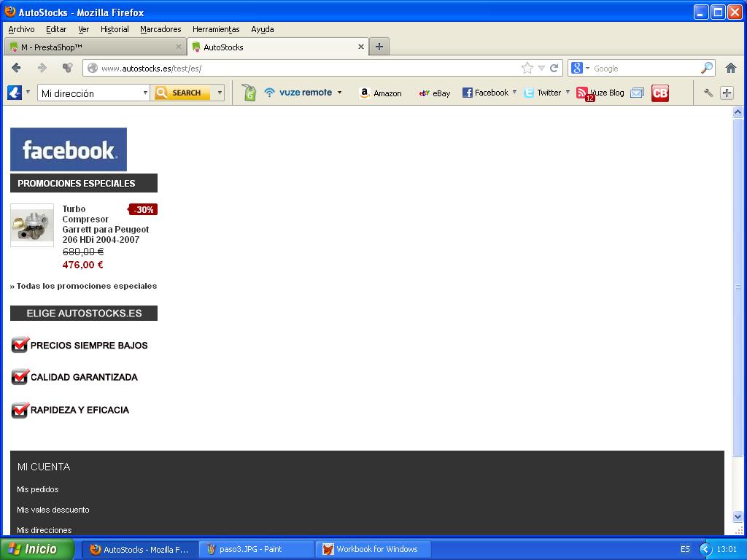
Task: Close the M - PrestaShop tab
Action: pyautogui.click(x=179, y=47)
